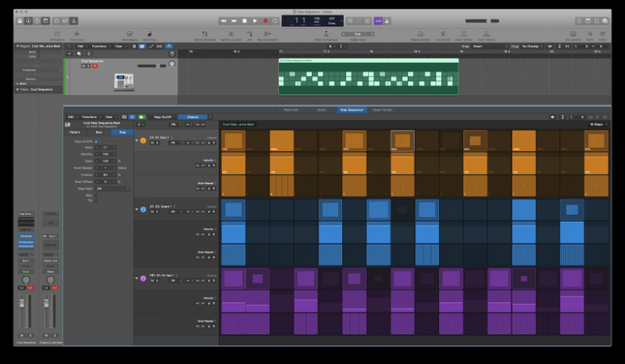Screen dimensions: 625x364
Task: Click Split by Playhead toolbar icon
Action: pos(205,35)
